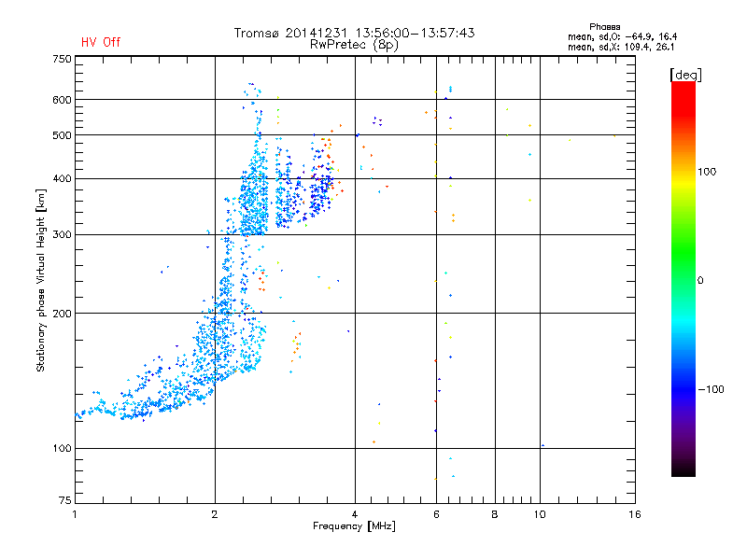Click the y-axis '300' tick label
The width and height of the screenshot is (747, 560).
(x=62, y=234)
